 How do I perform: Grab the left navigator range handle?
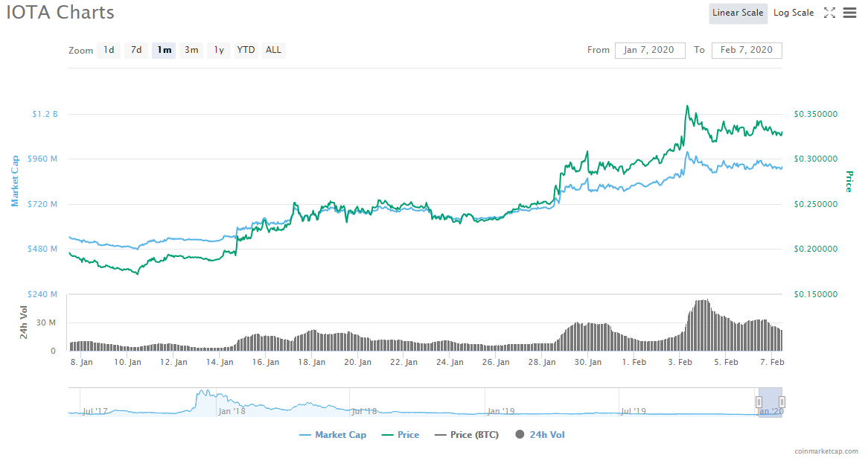[759, 402]
